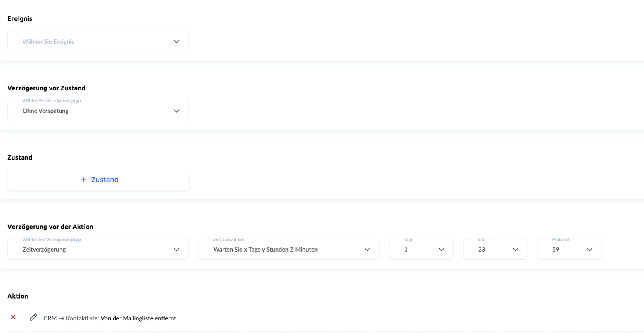Click the Verzögerung vor der Aktion heading
The image size is (644, 336).
(x=50, y=227)
